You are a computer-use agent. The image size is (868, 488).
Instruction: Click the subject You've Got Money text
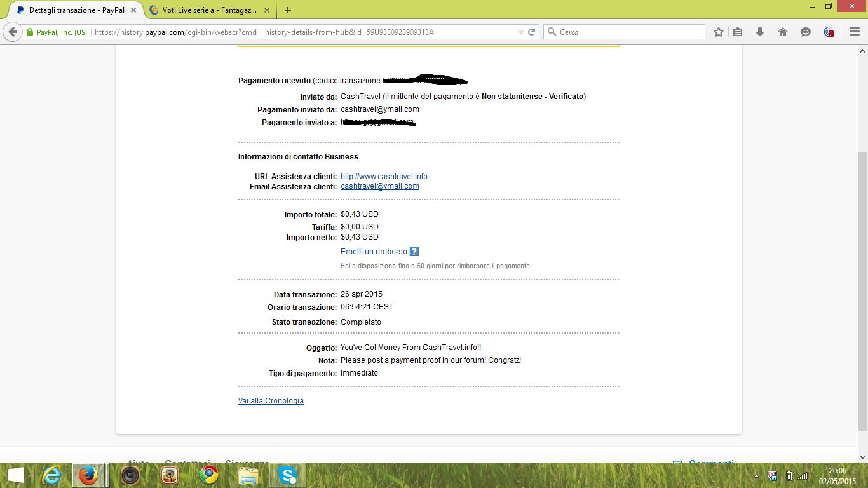[411, 348]
